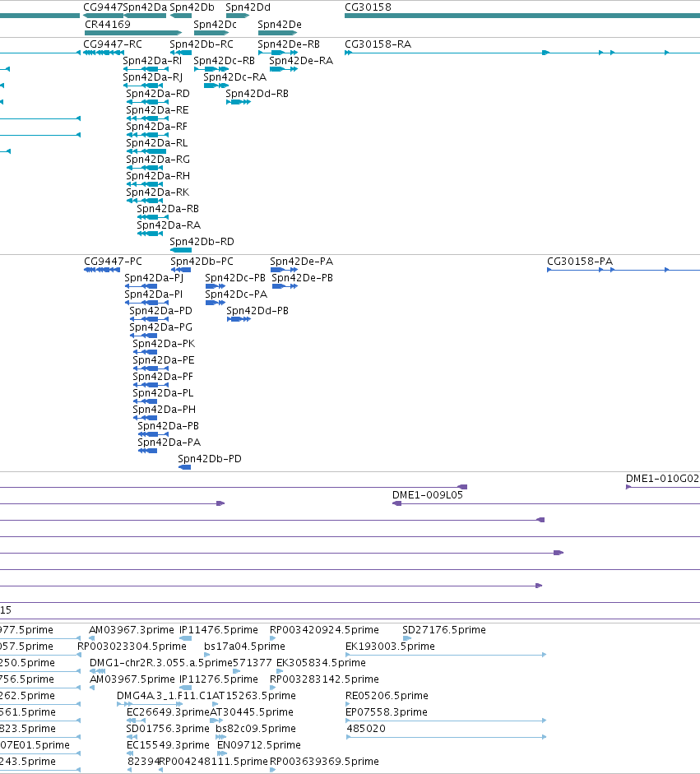The height and width of the screenshot is (774, 700).
Task: Click transcript Spn42Db-RD
Action: pos(202,241)
